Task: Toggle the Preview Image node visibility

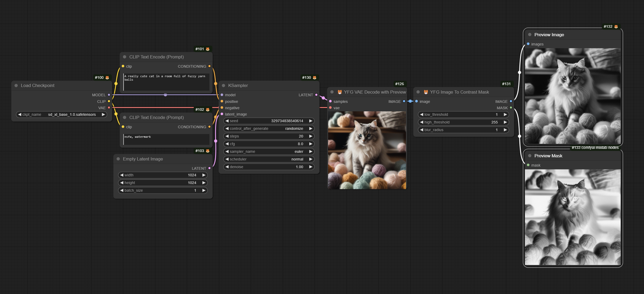Action: pyautogui.click(x=529, y=34)
